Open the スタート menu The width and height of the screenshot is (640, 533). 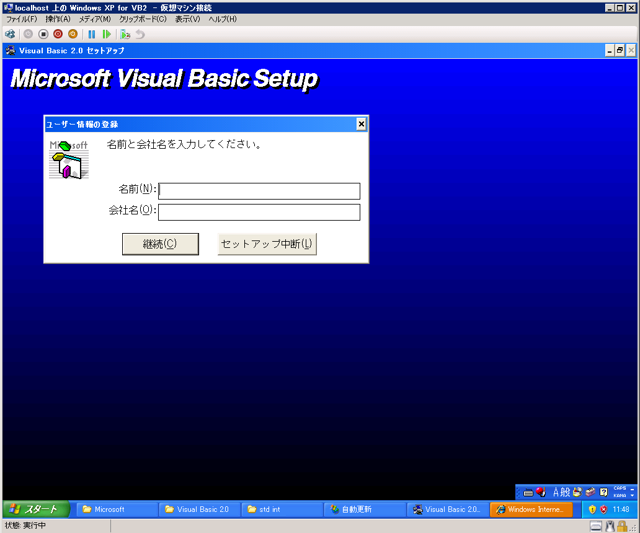coord(36,509)
